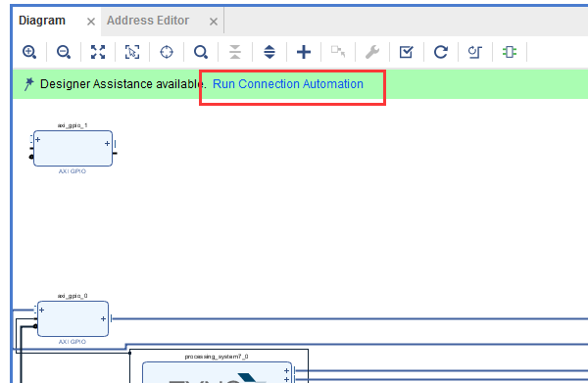Open the Search magnifier in toolbar
The width and height of the screenshot is (588, 383).
click(201, 52)
